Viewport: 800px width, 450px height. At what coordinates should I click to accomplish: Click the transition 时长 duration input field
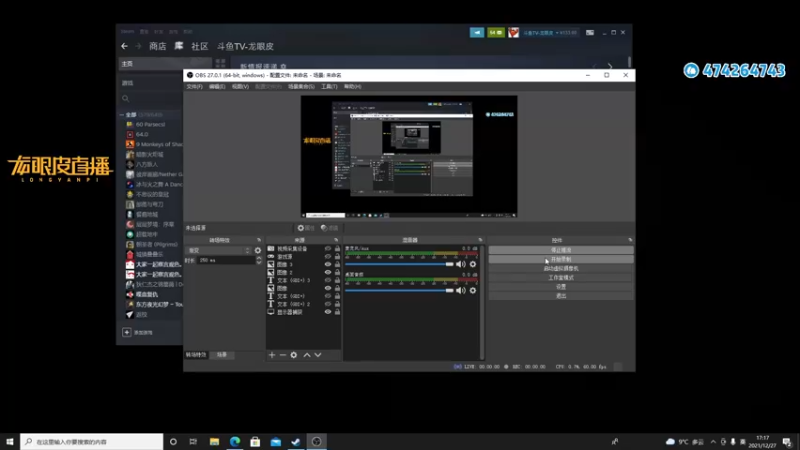click(x=226, y=260)
